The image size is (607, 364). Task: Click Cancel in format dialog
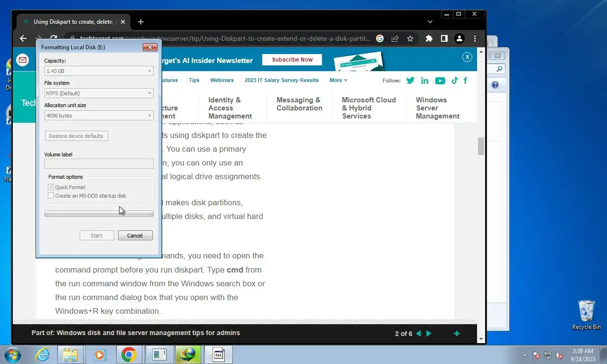pos(135,236)
